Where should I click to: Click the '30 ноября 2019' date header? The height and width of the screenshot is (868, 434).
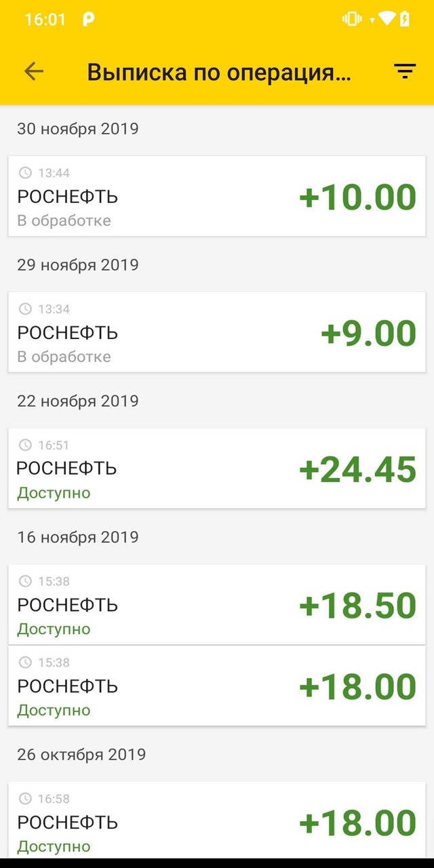point(77,129)
